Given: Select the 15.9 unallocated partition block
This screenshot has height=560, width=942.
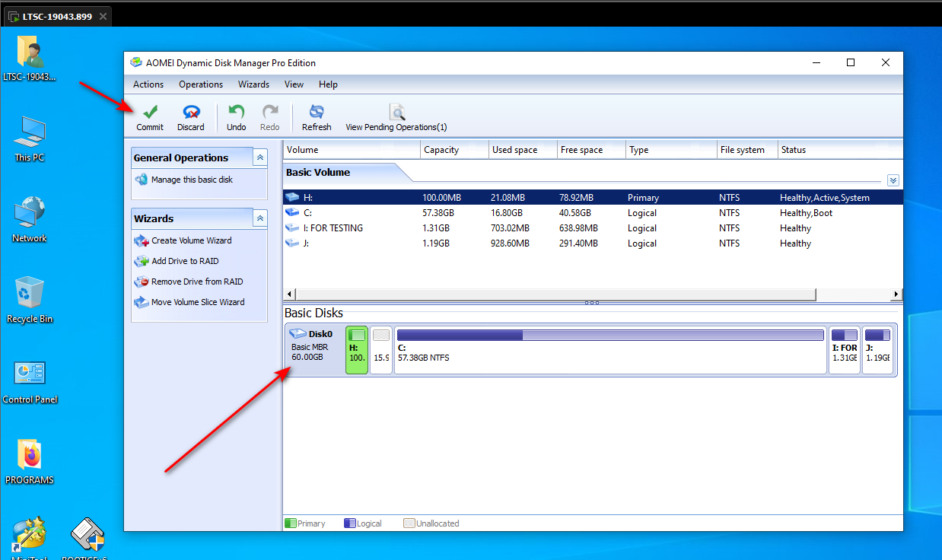Looking at the screenshot, I should click(x=381, y=350).
